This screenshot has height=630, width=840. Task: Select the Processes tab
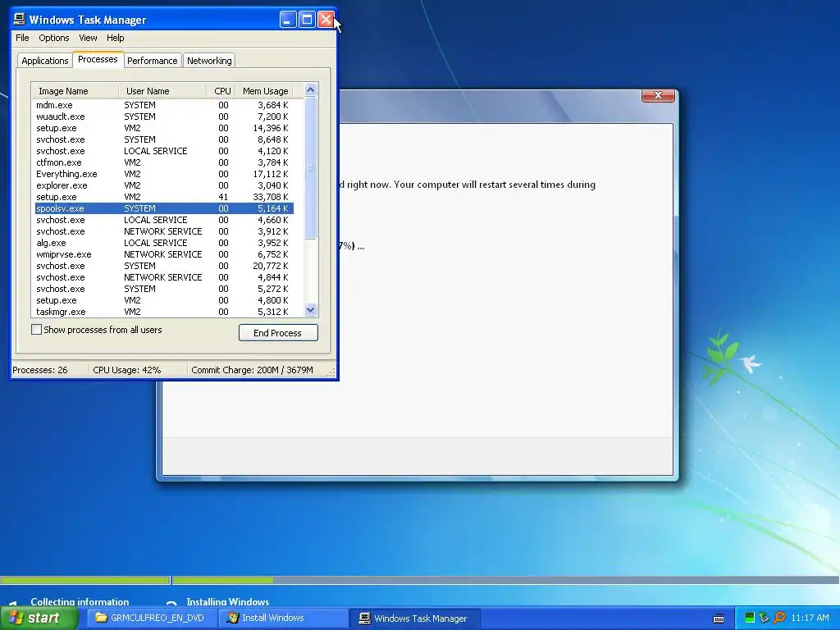98,59
